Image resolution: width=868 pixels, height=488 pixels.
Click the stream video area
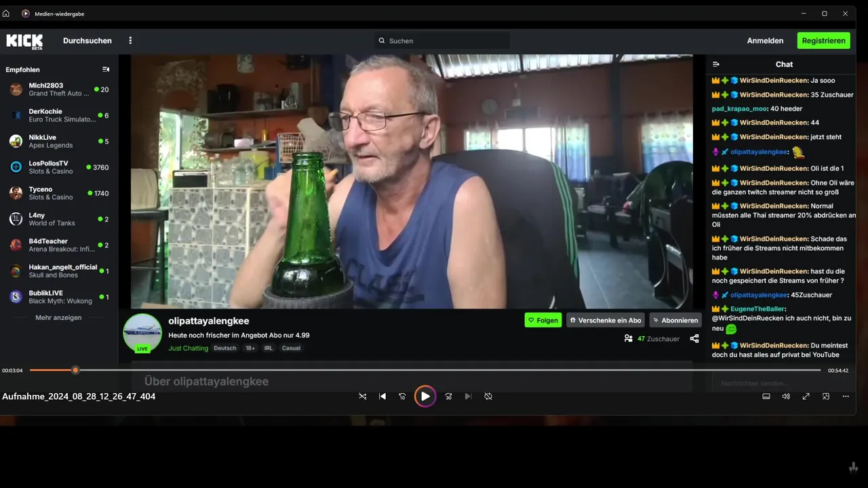coord(412,181)
